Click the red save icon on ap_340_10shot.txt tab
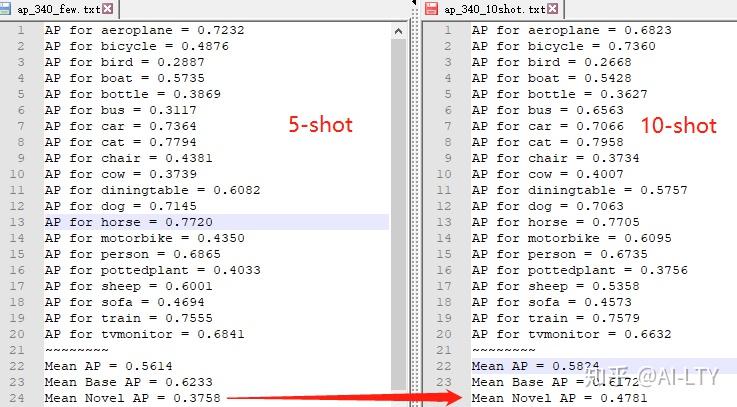 click(x=431, y=8)
